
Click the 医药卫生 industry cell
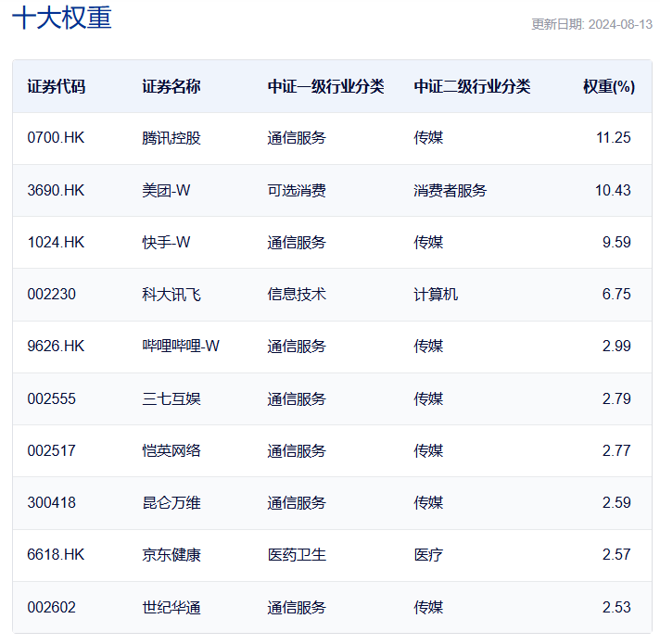297,555
